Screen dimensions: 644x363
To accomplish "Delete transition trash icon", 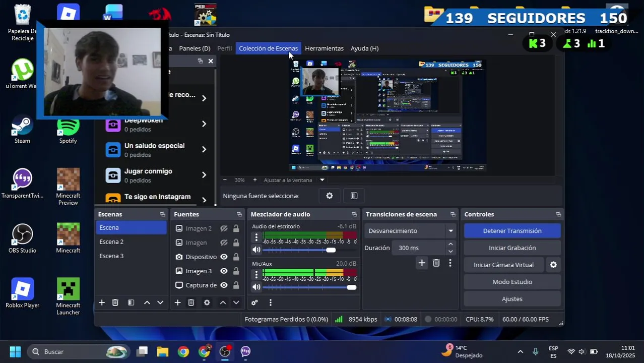I will (436, 263).
